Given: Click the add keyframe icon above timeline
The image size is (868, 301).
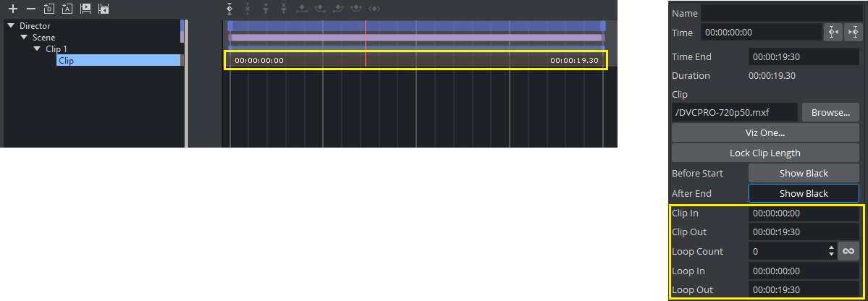Looking at the screenshot, I should [x=229, y=9].
